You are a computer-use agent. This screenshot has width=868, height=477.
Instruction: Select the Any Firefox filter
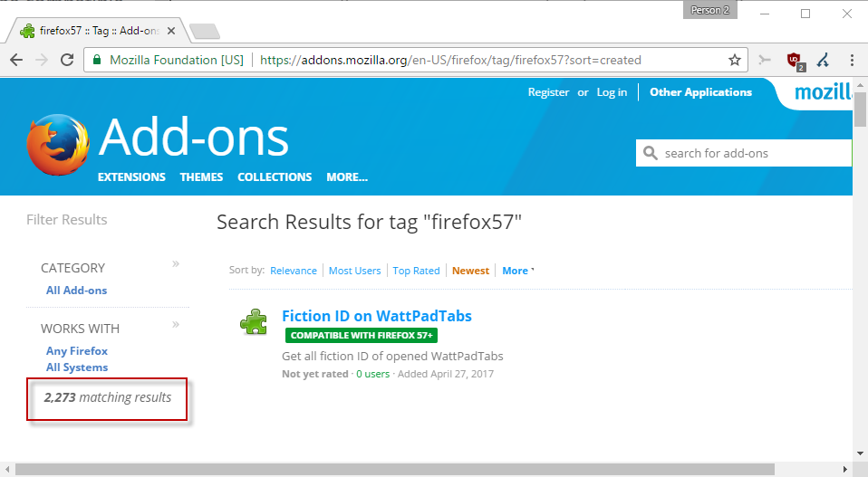coord(77,351)
